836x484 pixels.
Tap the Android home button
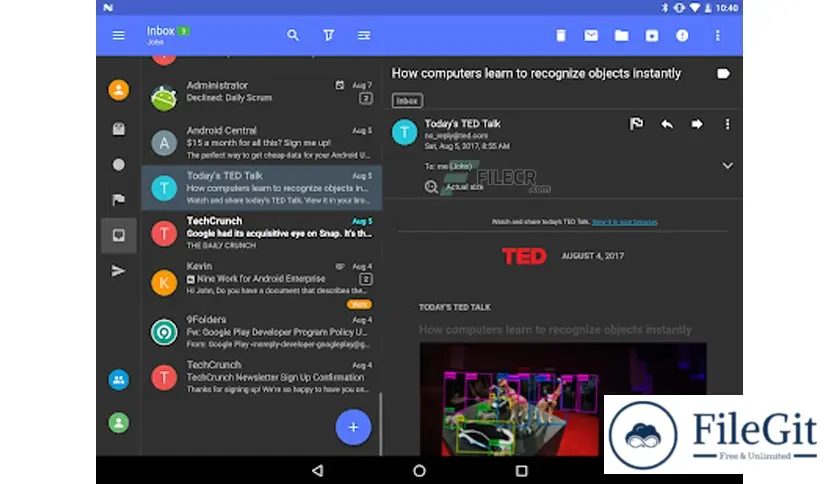pyautogui.click(x=420, y=471)
